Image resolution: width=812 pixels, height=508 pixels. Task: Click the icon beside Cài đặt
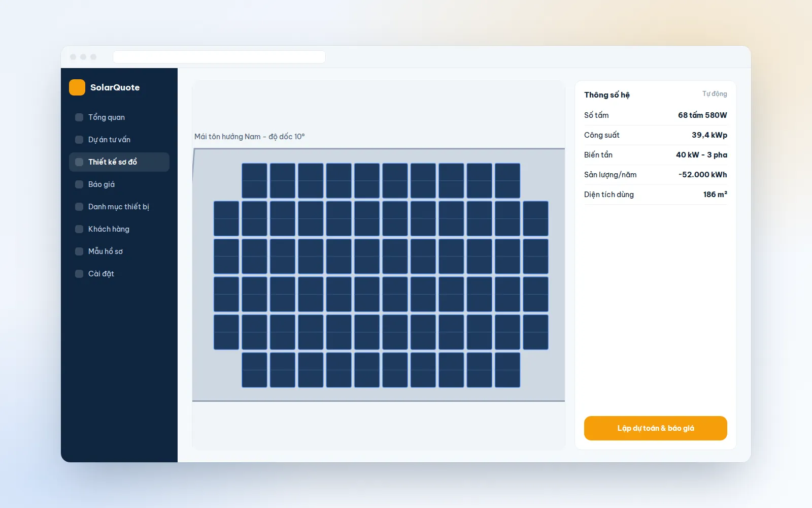79,274
